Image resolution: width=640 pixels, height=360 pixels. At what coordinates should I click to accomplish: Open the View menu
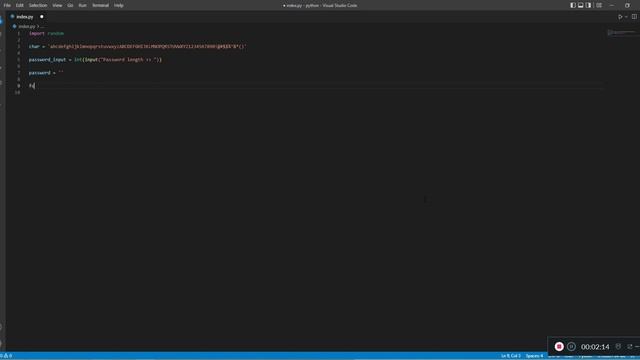(x=57, y=5)
